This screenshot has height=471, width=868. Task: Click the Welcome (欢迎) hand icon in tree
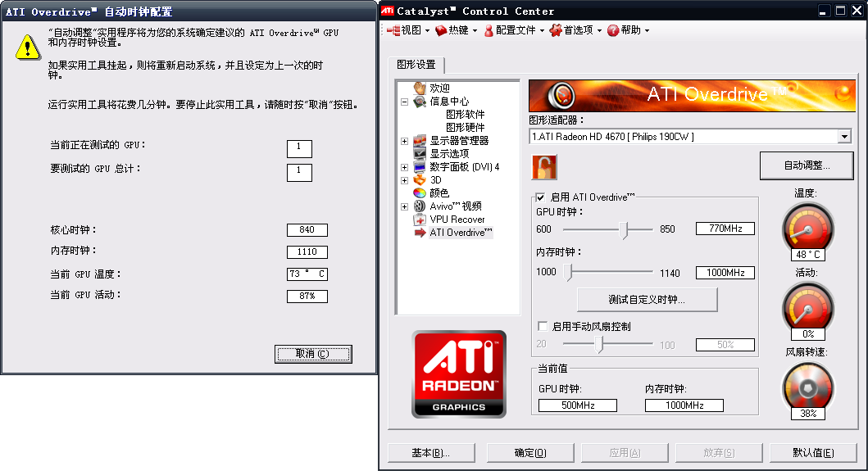point(420,88)
